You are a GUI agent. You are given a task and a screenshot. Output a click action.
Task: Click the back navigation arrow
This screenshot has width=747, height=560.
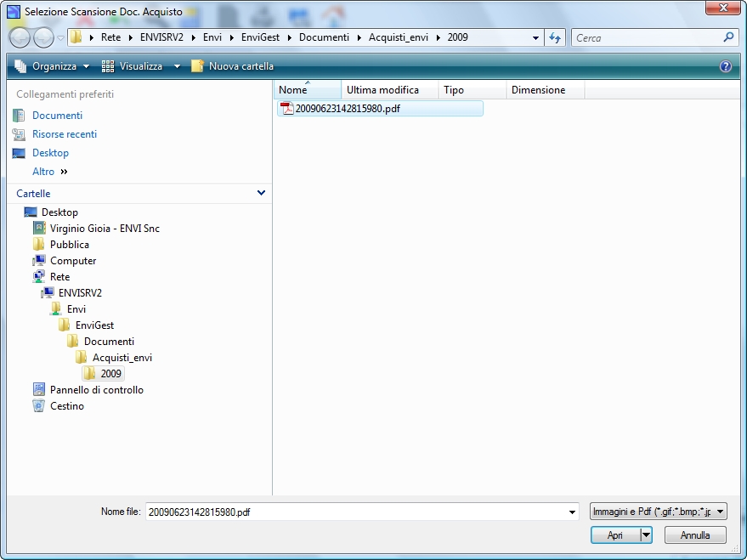pos(20,37)
